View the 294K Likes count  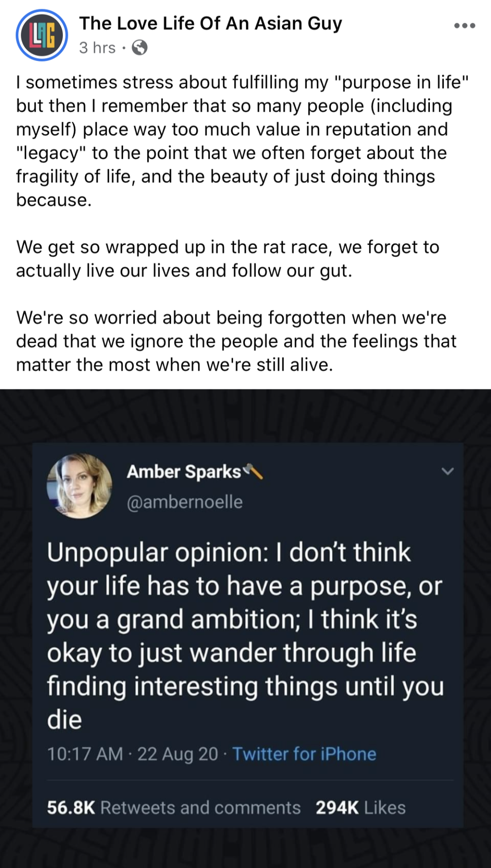[x=360, y=807]
